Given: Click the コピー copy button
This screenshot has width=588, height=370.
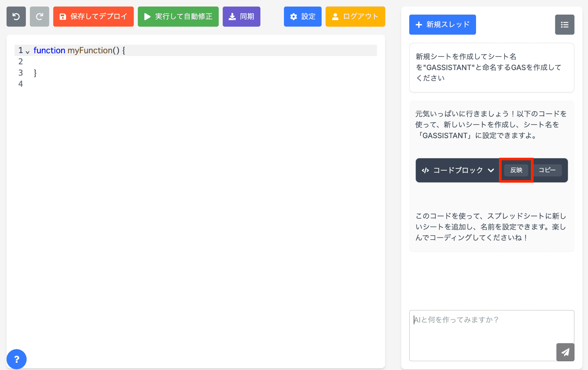Looking at the screenshot, I should pyautogui.click(x=547, y=170).
